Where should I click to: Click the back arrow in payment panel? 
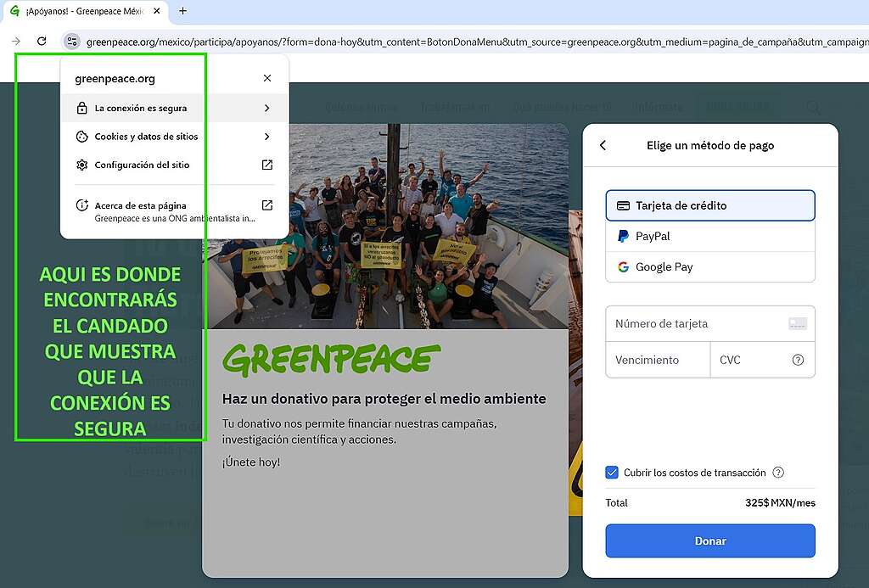click(x=603, y=145)
